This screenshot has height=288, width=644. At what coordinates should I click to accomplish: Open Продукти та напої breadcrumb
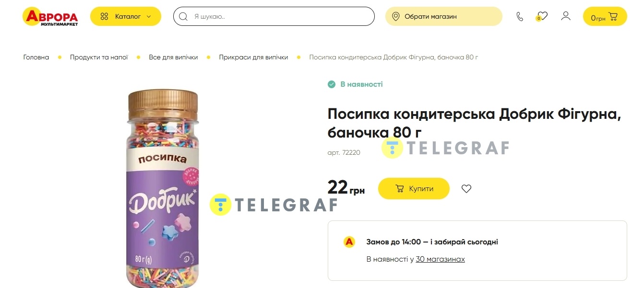point(99,58)
